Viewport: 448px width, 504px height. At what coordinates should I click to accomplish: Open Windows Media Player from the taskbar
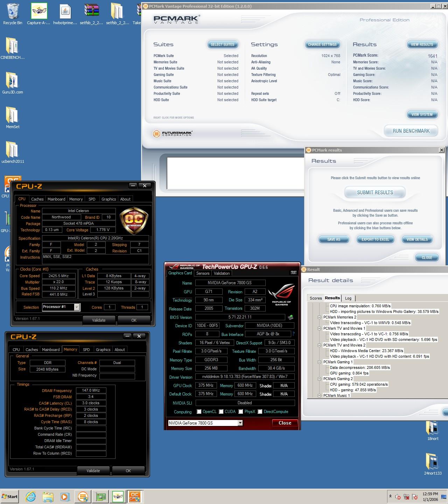(x=65, y=496)
